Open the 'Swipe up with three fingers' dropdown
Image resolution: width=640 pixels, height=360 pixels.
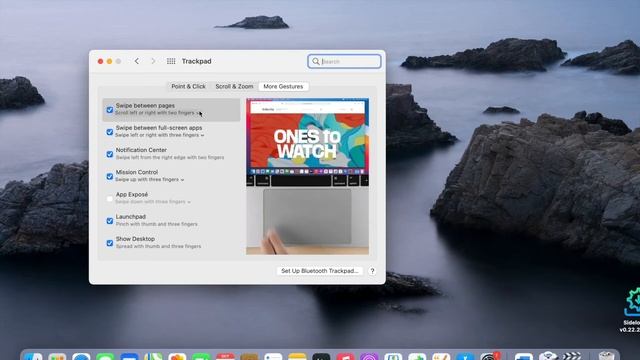150,180
